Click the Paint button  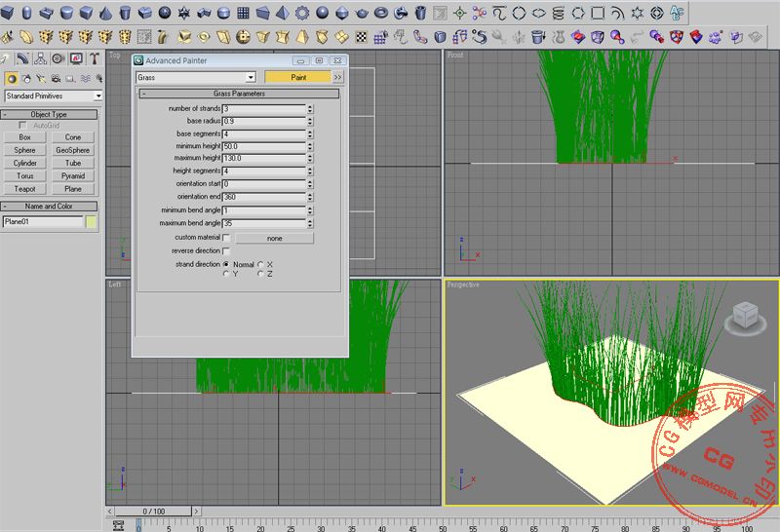[x=298, y=77]
